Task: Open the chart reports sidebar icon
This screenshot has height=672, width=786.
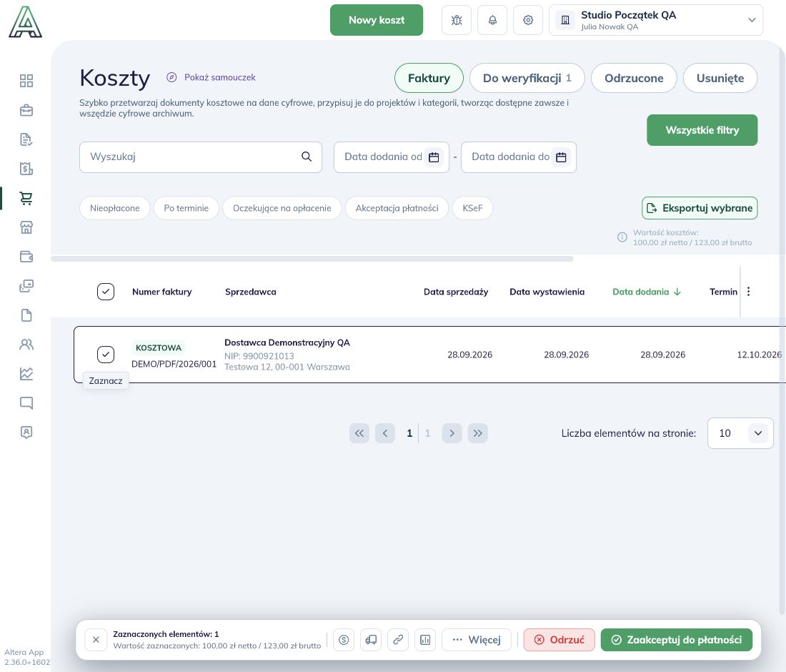Action: coord(26,374)
